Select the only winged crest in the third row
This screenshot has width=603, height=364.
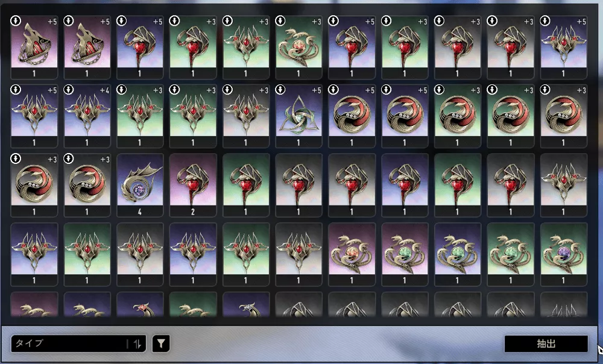pos(564,185)
